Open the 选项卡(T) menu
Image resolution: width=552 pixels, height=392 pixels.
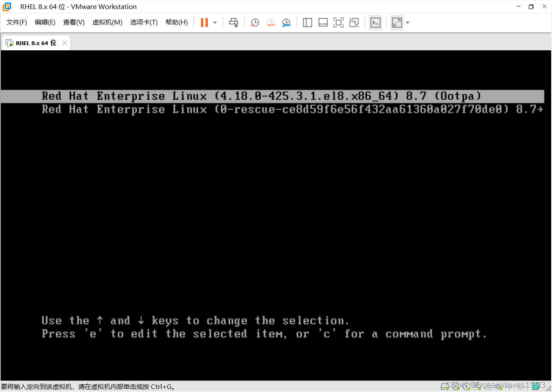pos(144,22)
